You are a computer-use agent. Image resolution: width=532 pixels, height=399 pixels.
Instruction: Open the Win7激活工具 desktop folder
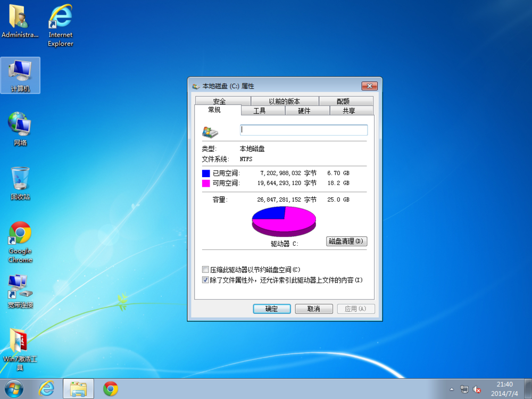coord(20,350)
